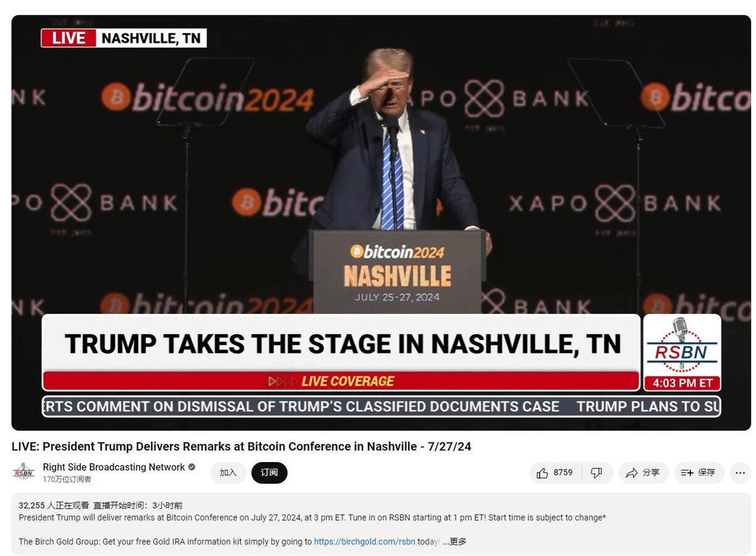Viewport: 756px width, 556px height.
Task: Like the video with thumbs up icon
Action: coord(542,473)
